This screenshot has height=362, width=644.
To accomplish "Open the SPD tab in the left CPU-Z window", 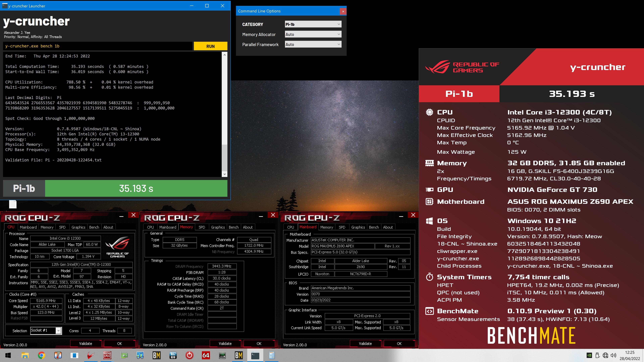I will coord(62,227).
